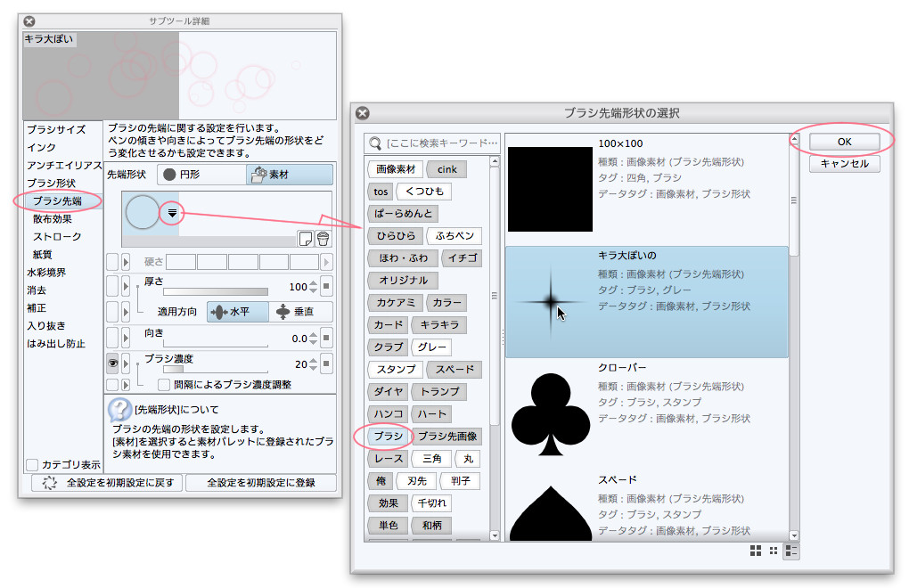Open the アンチエイリアス category
909x588 pixels.
tap(64, 165)
